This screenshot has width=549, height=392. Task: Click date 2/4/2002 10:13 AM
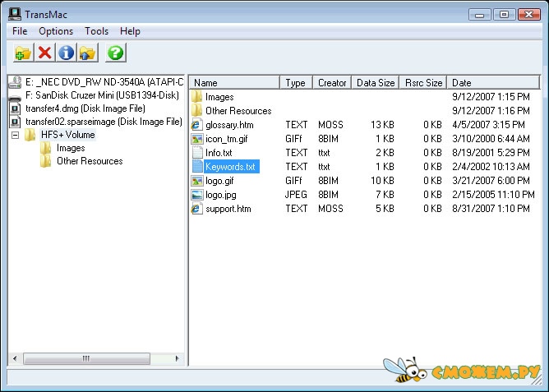(491, 167)
